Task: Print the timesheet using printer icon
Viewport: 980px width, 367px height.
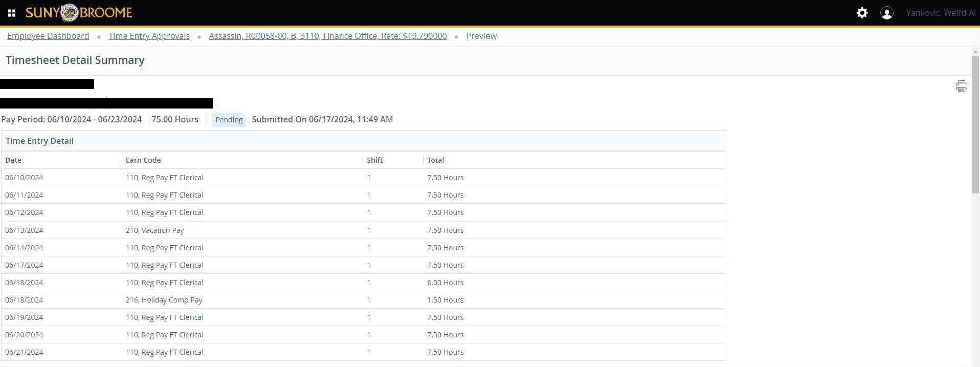Action: tap(961, 86)
